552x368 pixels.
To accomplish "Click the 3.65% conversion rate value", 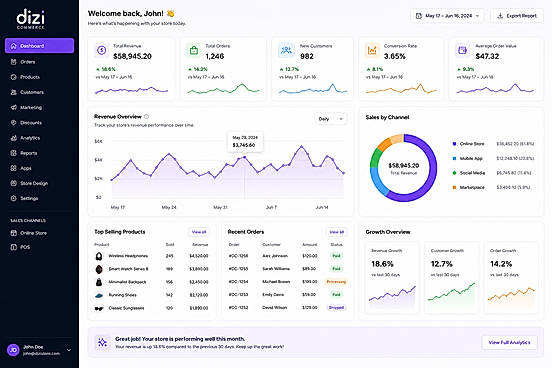I will coord(395,56).
